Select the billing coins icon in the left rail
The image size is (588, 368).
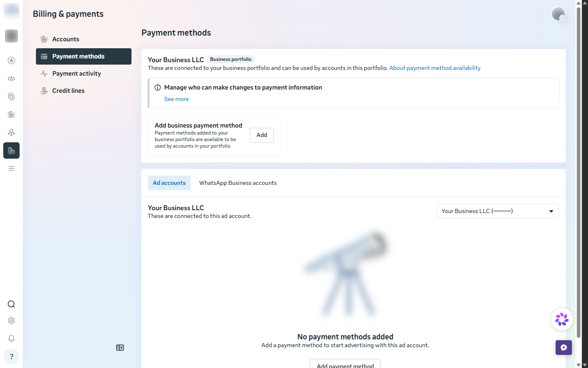click(11, 150)
